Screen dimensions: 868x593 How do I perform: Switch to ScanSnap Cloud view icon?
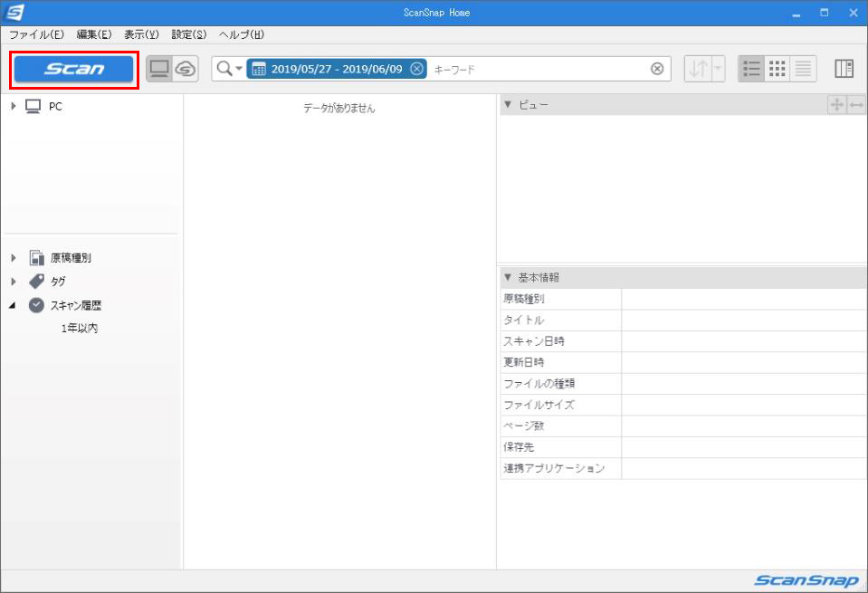point(185,69)
